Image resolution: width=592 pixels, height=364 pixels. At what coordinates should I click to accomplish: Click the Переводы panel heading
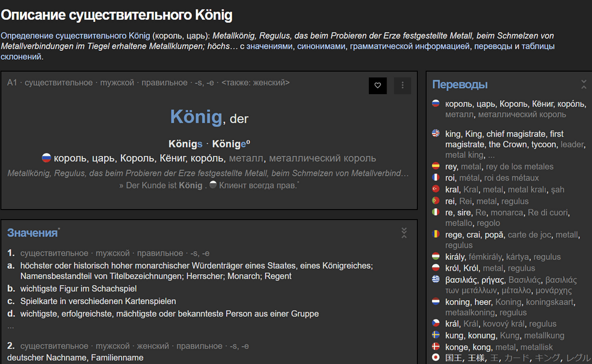460,85
